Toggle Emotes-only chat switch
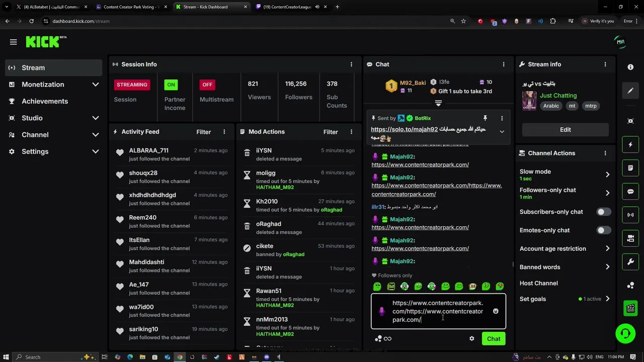This screenshot has width=644, height=362. (604, 230)
